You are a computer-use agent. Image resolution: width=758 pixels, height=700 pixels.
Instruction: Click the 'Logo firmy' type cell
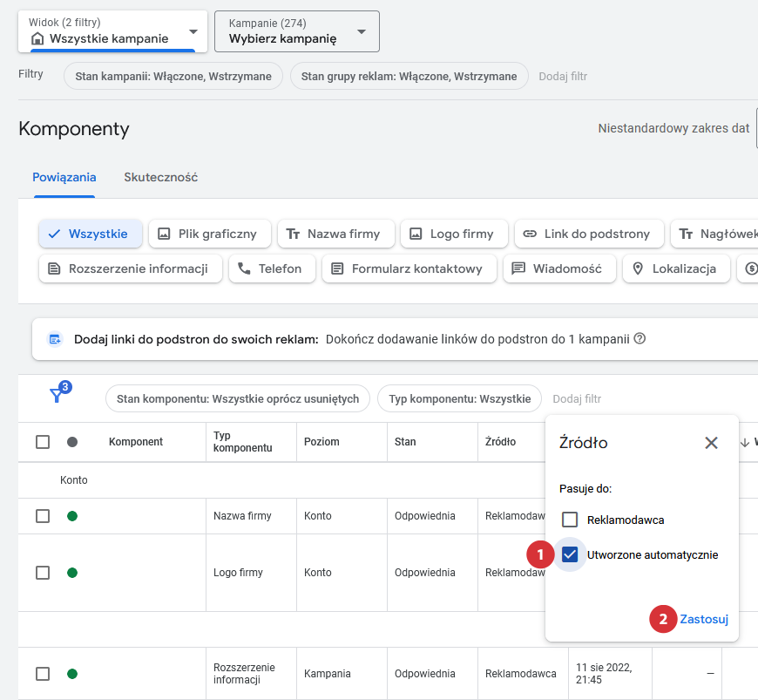(238, 573)
